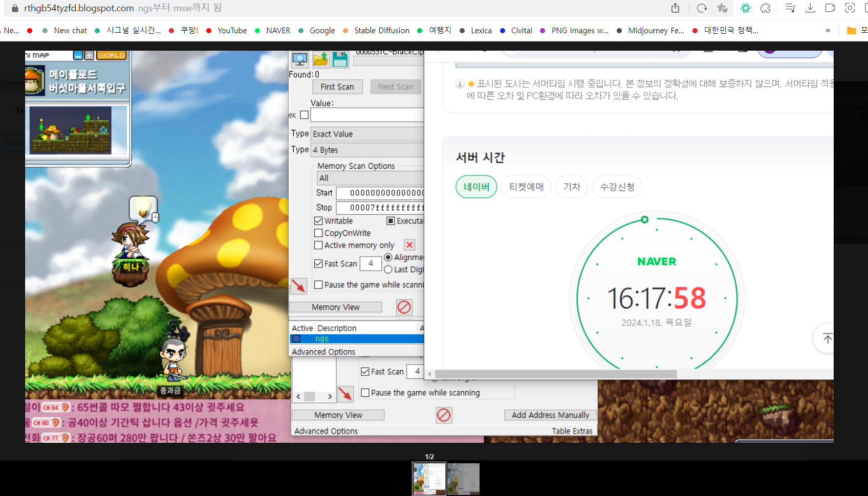Click the browser share icon
The height and width of the screenshot is (496, 868).
675,8
